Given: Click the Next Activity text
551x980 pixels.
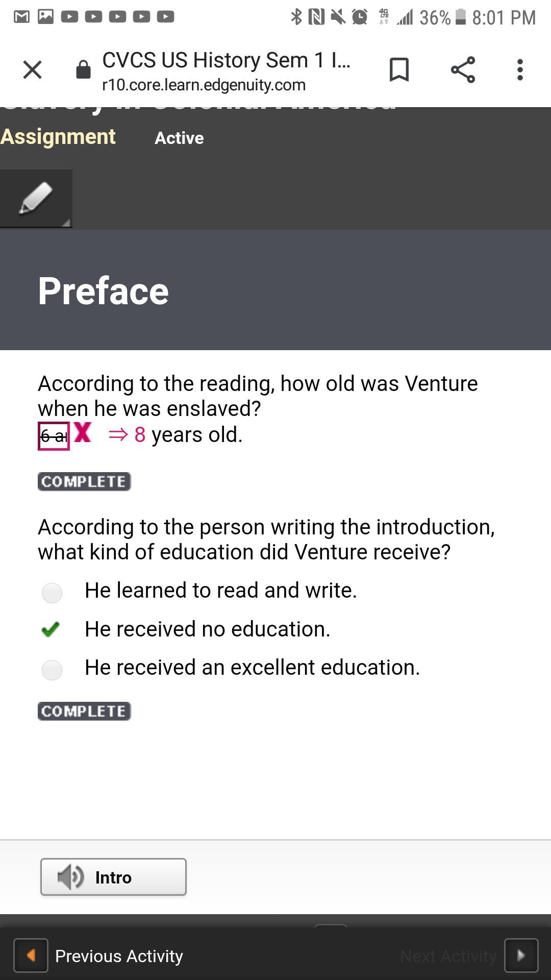Looking at the screenshot, I should tap(448, 956).
